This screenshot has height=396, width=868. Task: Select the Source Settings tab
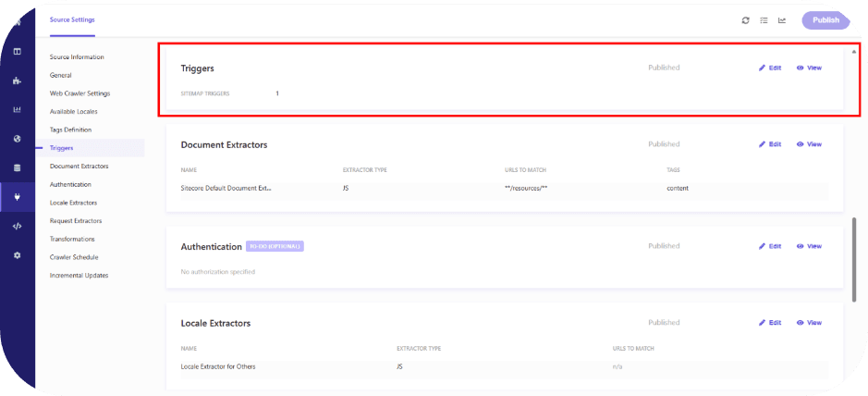(x=72, y=19)
